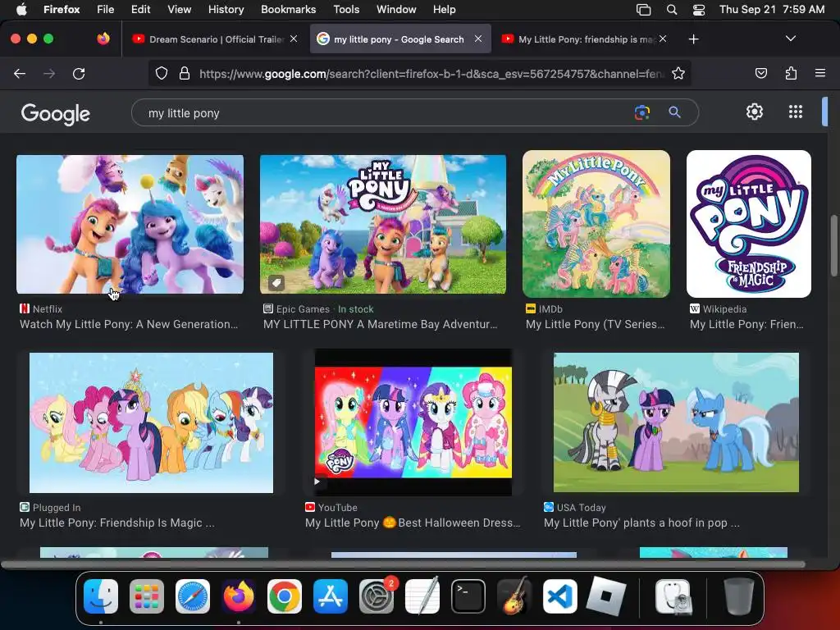Expand the list all tabs chevron
Viewport: 840px width, 630px height.
[x=790, y=39]
